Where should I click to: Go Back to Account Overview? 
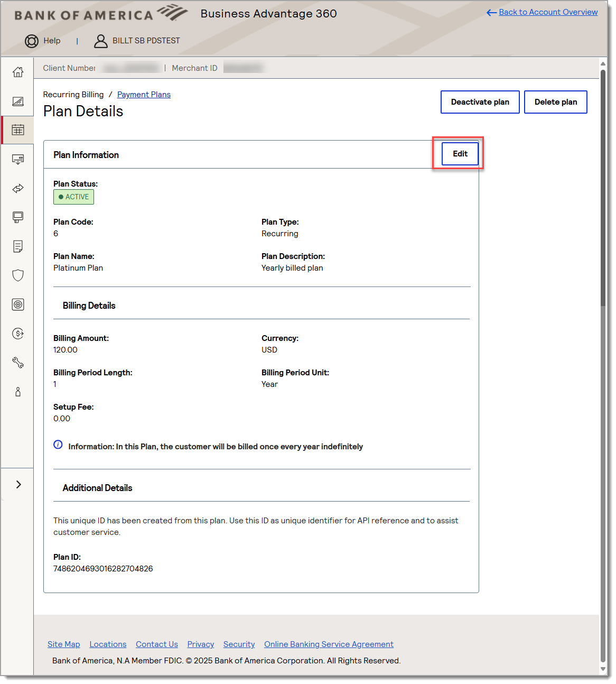pos(548,12)
